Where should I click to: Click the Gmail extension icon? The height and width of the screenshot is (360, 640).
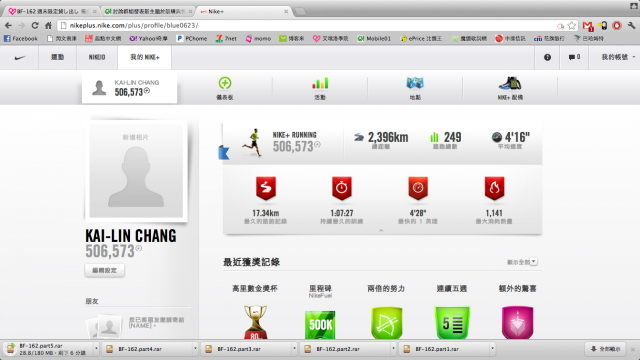pos(588,26)
